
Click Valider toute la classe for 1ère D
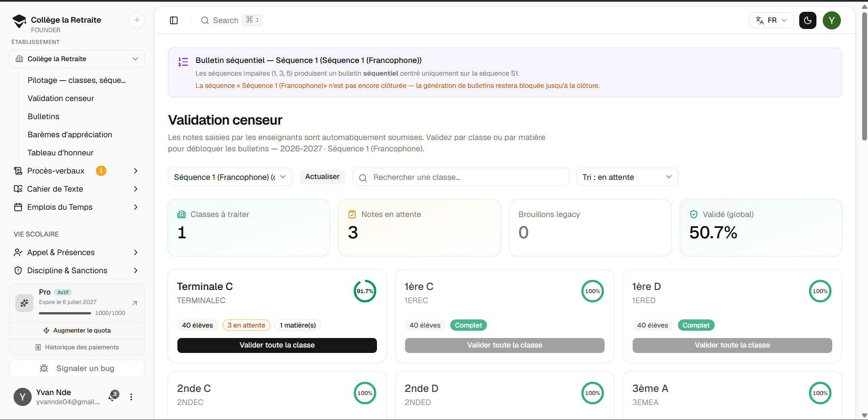(732, 345)
